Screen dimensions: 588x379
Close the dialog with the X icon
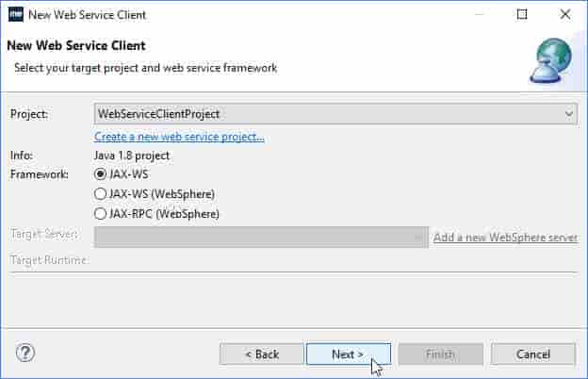pos(565,15)
